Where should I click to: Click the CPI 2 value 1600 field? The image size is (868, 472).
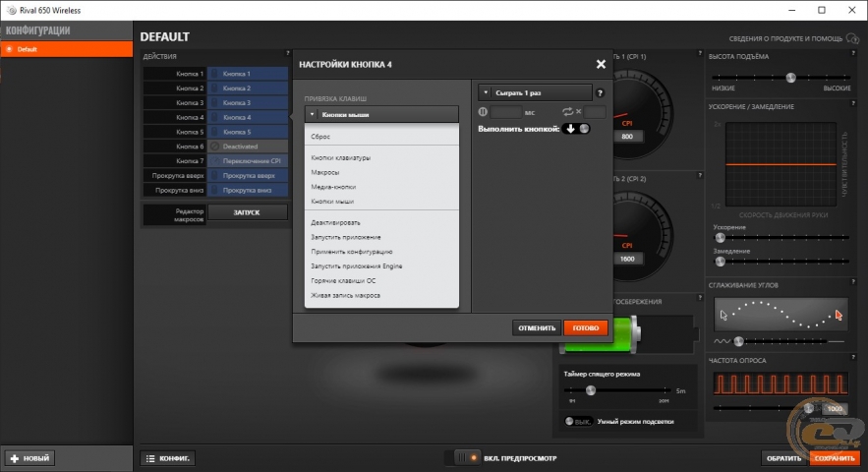(626, 259)
